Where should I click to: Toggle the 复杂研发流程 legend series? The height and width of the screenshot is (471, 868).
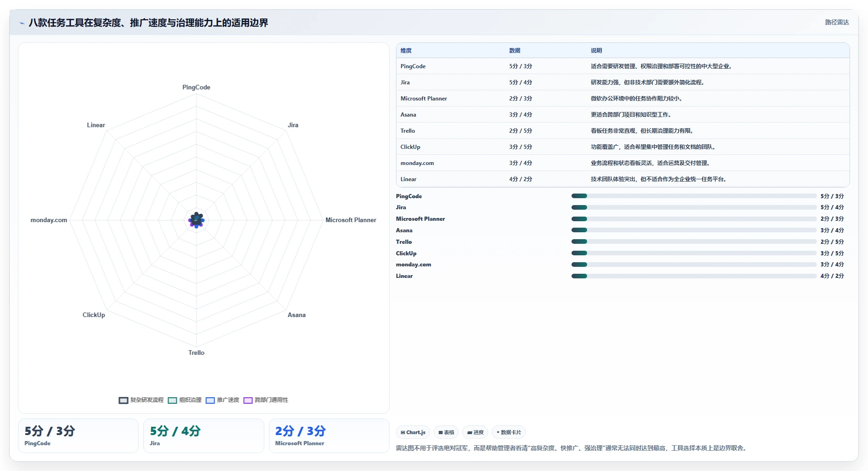pyautogui.click(x=141, y=400)
